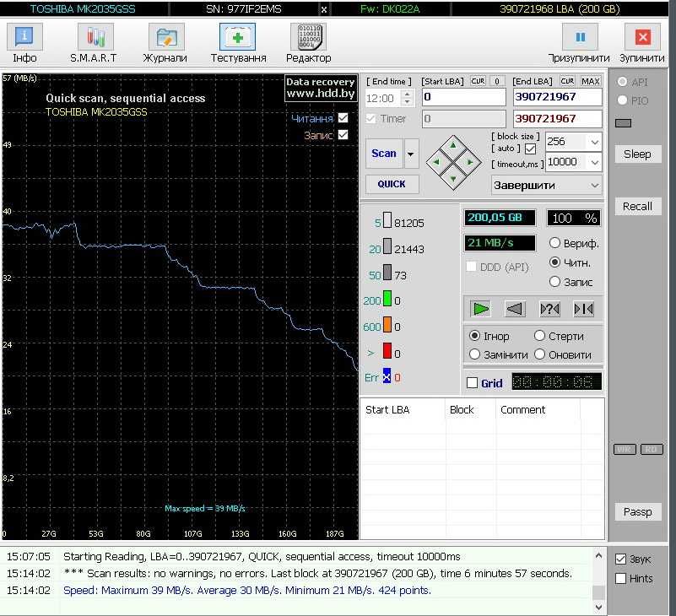Click the Passp button

tap(637, 511)
